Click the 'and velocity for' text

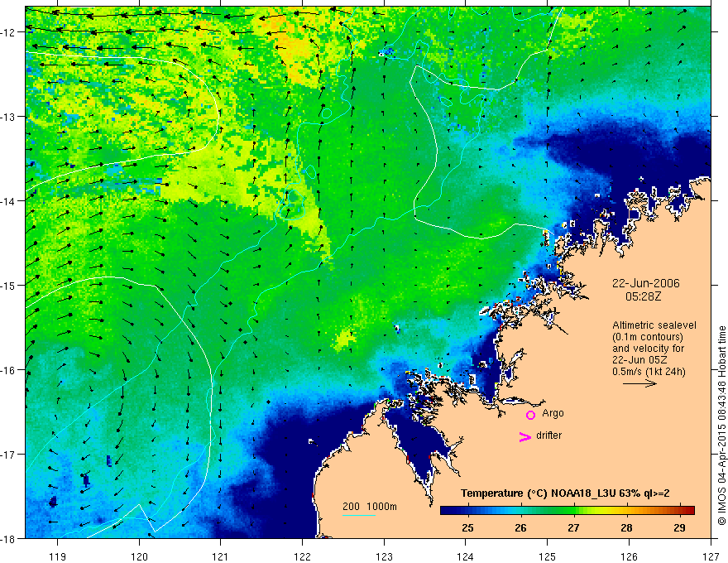tap(648, 349)
